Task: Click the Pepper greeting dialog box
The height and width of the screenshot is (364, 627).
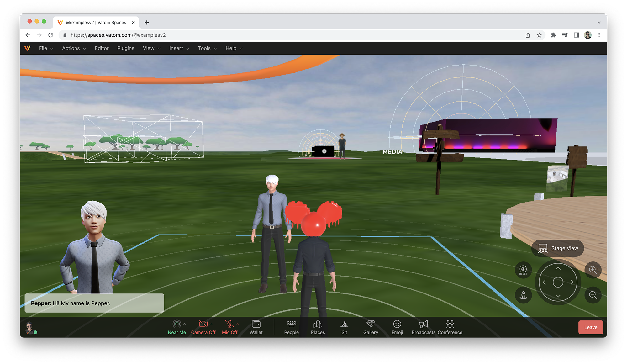Action: [x=94, y=303]
